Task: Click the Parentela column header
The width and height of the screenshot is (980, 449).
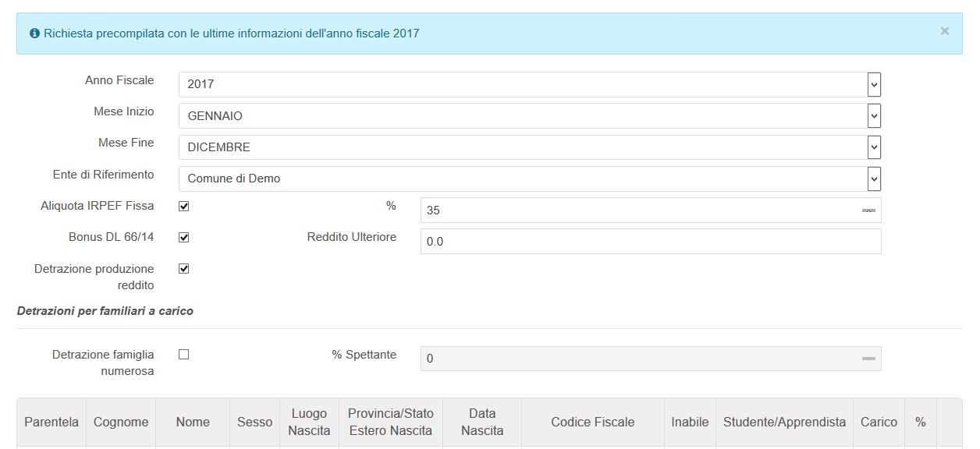Action: pos(51,422)
